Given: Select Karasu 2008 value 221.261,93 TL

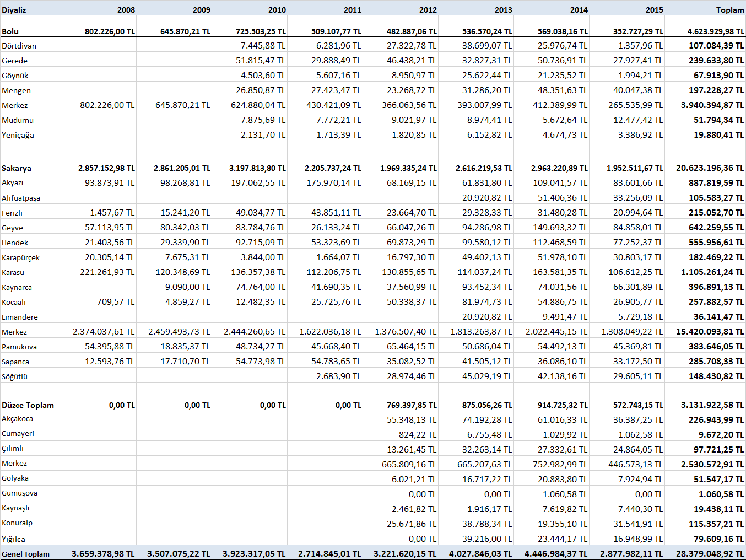Looking at the screenshot, I should 107,272.
